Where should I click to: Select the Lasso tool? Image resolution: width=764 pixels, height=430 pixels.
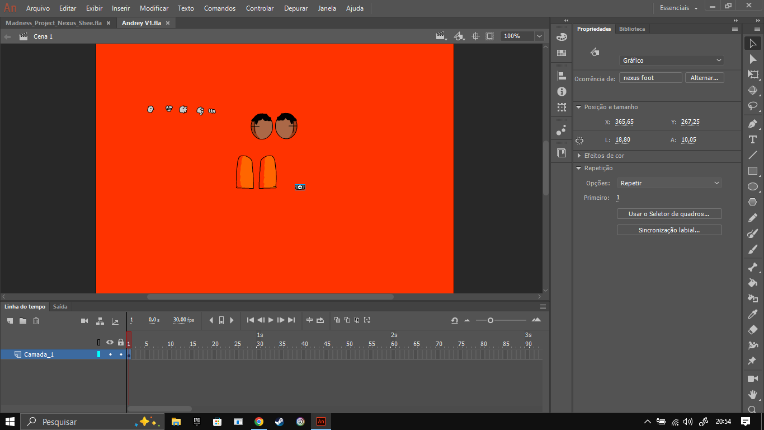tap(753, 106)
